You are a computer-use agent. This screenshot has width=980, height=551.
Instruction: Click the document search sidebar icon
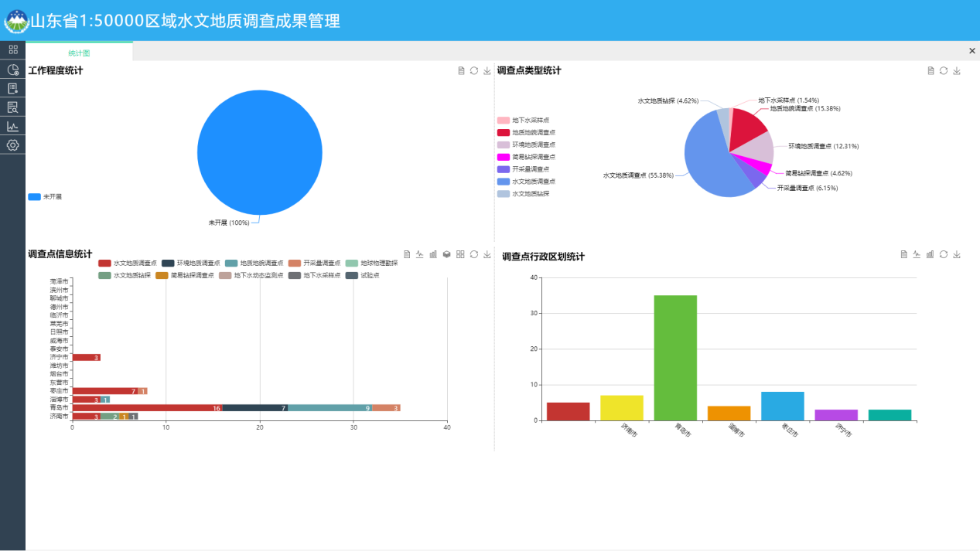pos(12,107)
